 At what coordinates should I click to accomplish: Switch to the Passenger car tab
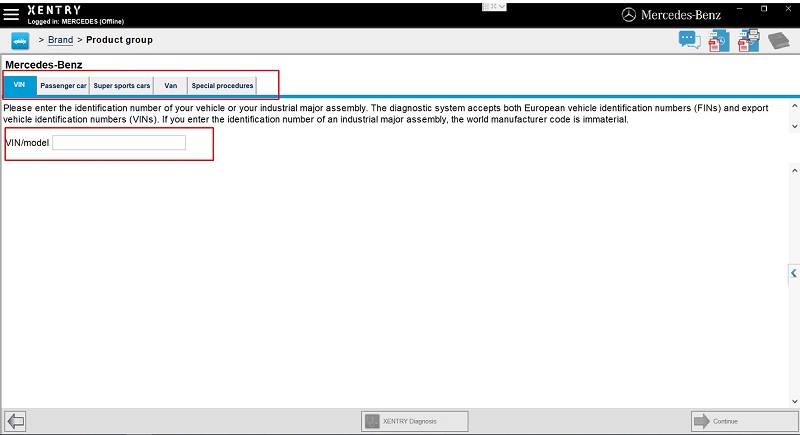pyautogui.click(x=63, y=86)
